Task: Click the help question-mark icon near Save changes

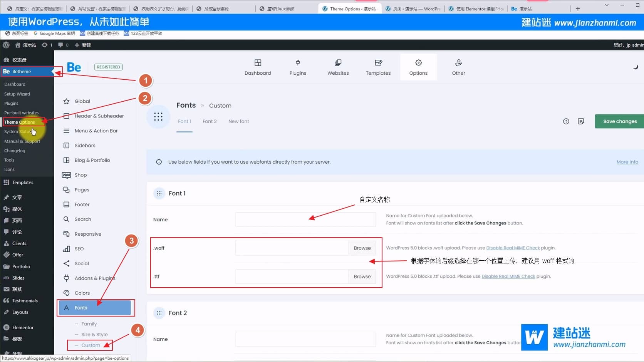Action: [566, 121]
